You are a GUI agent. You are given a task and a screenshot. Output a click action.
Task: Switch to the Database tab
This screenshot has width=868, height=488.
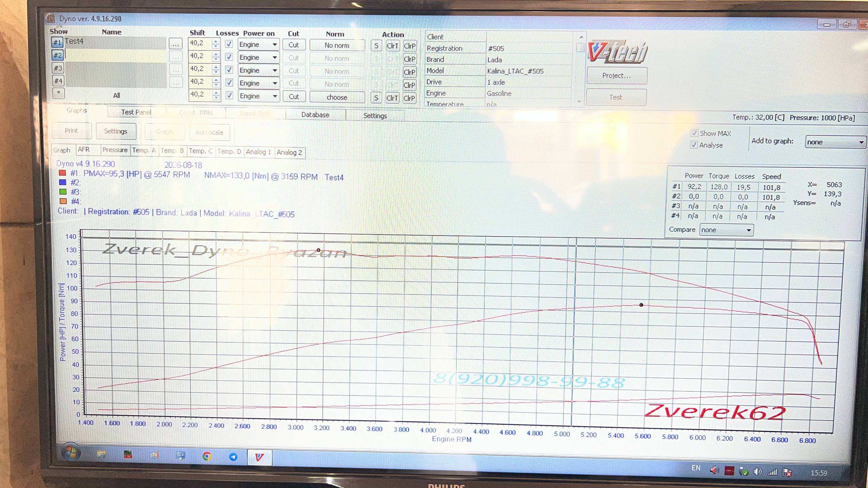click(x=315, y=115)
